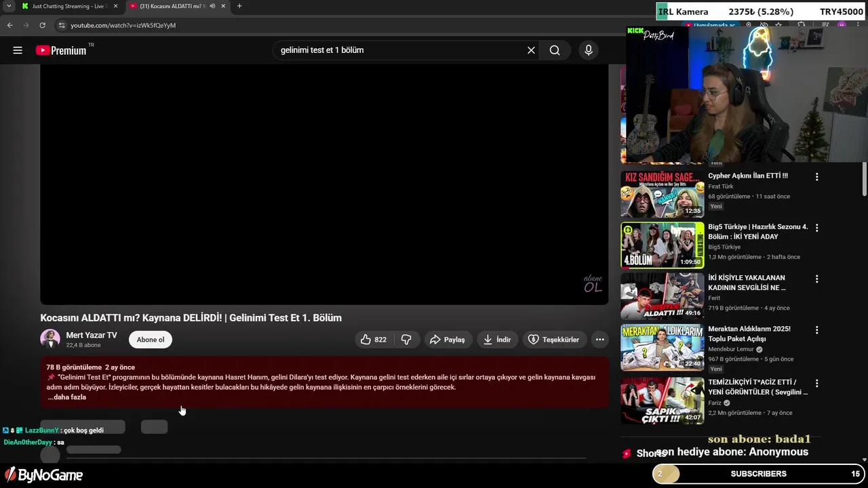Go forward with the browser forward arrow
Image resolution: width=868 pixels, height=488 pixels.
point(26,25)
